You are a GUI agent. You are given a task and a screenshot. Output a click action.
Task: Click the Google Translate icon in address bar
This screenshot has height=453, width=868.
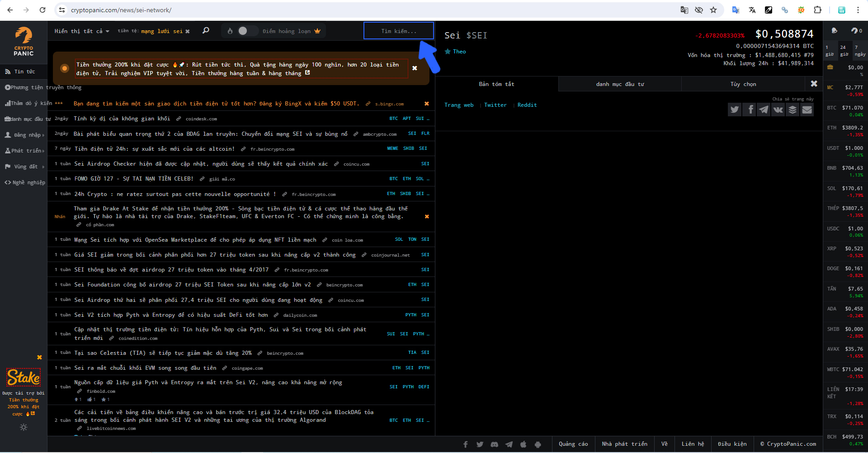684,10
